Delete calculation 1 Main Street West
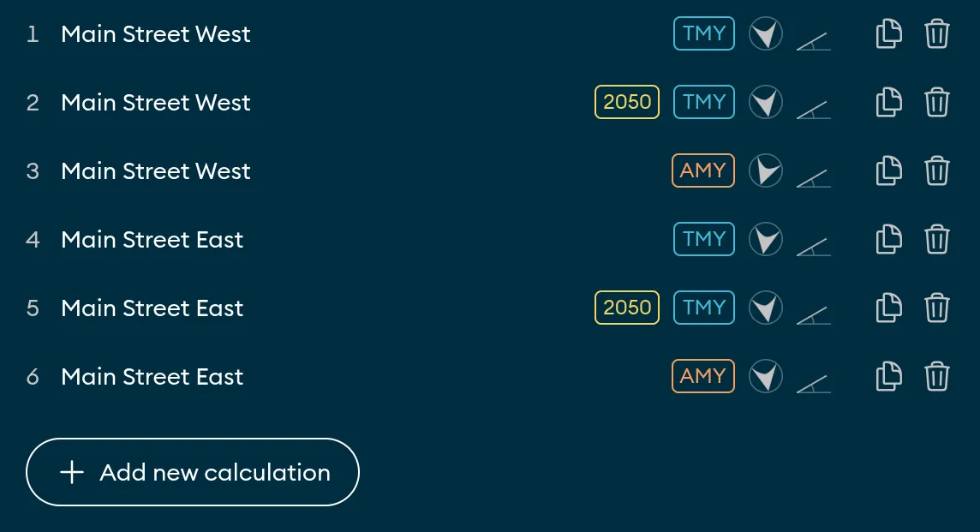Image resolution: width=980 pixels, height=532 pixels. (937, 33)
